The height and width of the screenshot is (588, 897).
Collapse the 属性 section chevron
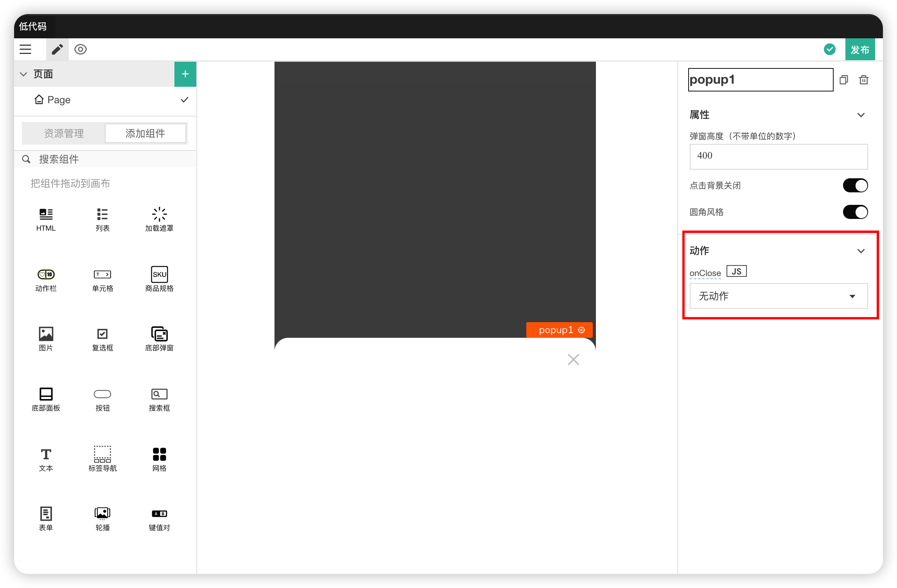(861, 115)
